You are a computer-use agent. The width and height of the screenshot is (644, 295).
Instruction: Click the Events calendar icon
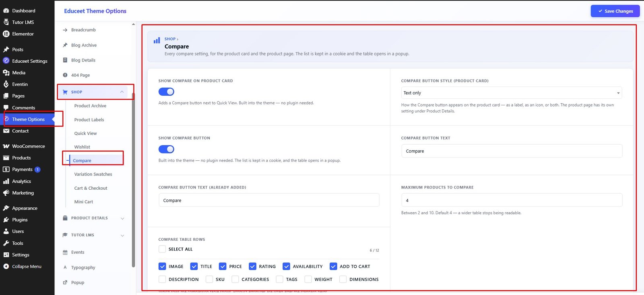[x=65, y=252]
